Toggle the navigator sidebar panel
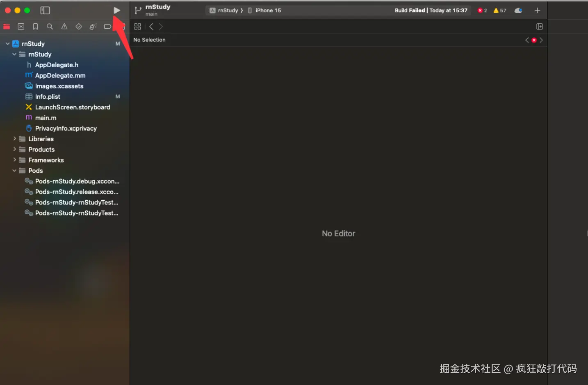 coord(45,10)
